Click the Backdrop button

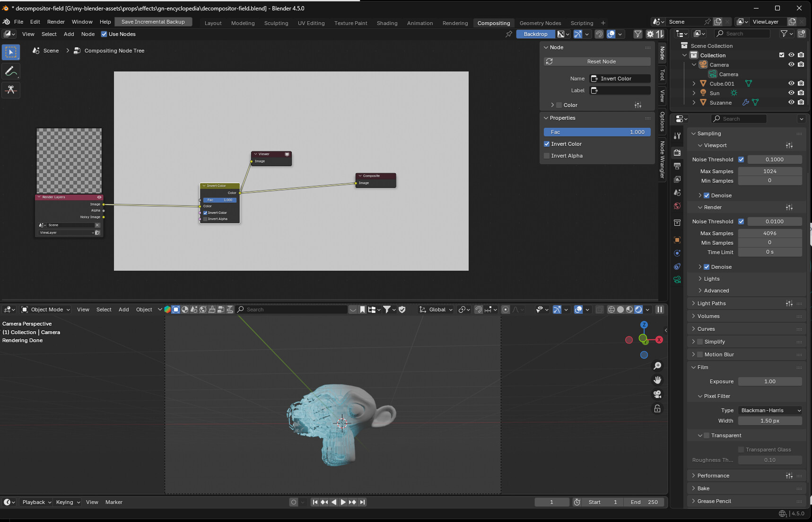pyautogui.click(x=535, y=34)
